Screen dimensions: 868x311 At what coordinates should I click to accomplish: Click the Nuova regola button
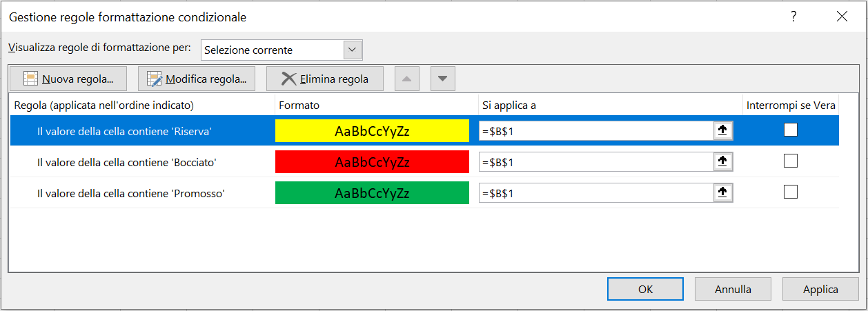(x=68, y=79)
